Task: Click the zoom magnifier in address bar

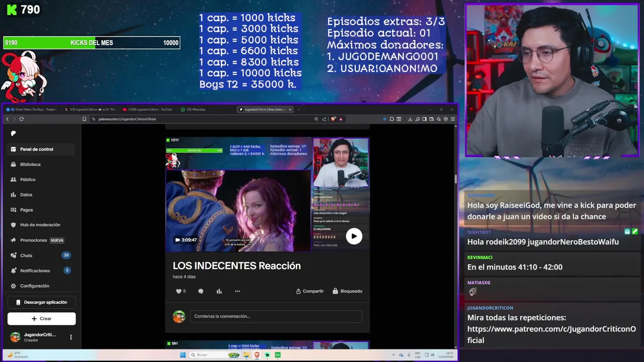Action: coord(316,119)
